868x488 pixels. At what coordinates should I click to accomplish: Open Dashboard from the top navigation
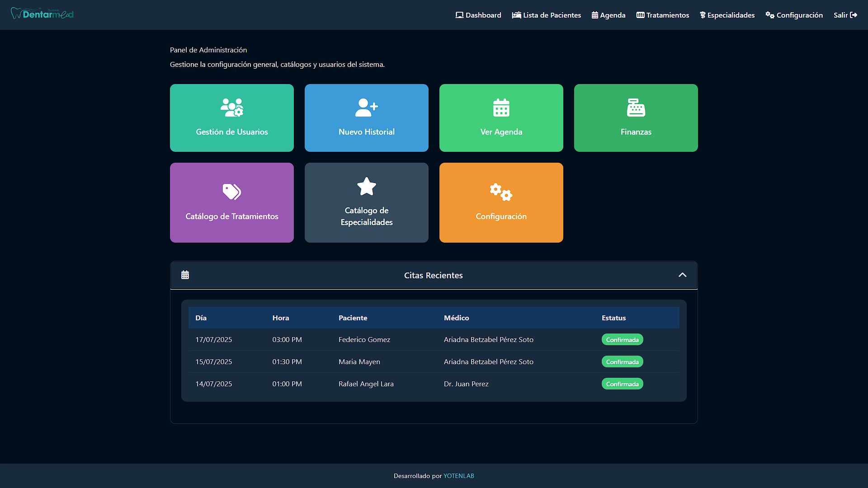[478, 15]
